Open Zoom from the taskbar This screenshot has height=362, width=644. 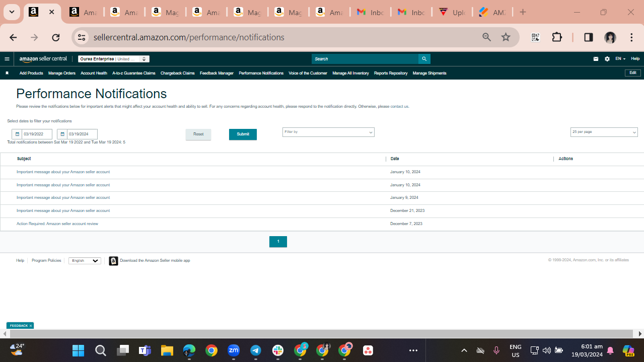(x=233, y=350)
